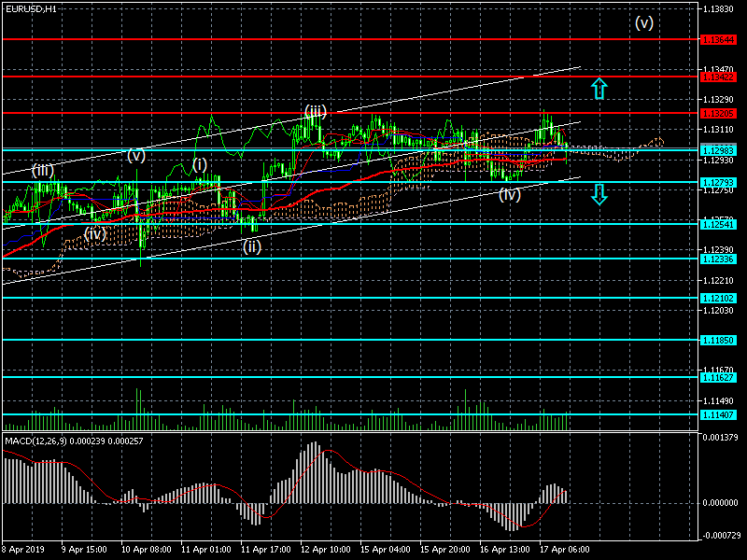Select the 1.12983 current price tag

tap(721, 149)
